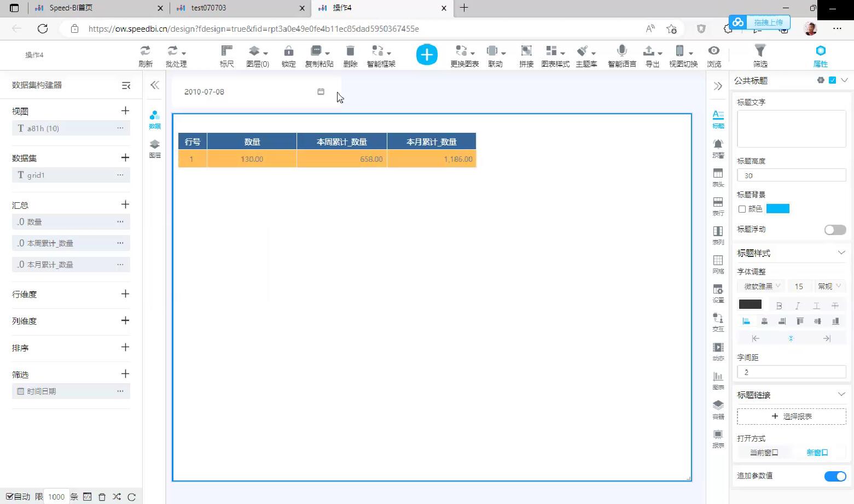The width and height of the screenshot is (854, 504).
Task: Click the ruler (标尺) toolbar icon
Action: 226,51
